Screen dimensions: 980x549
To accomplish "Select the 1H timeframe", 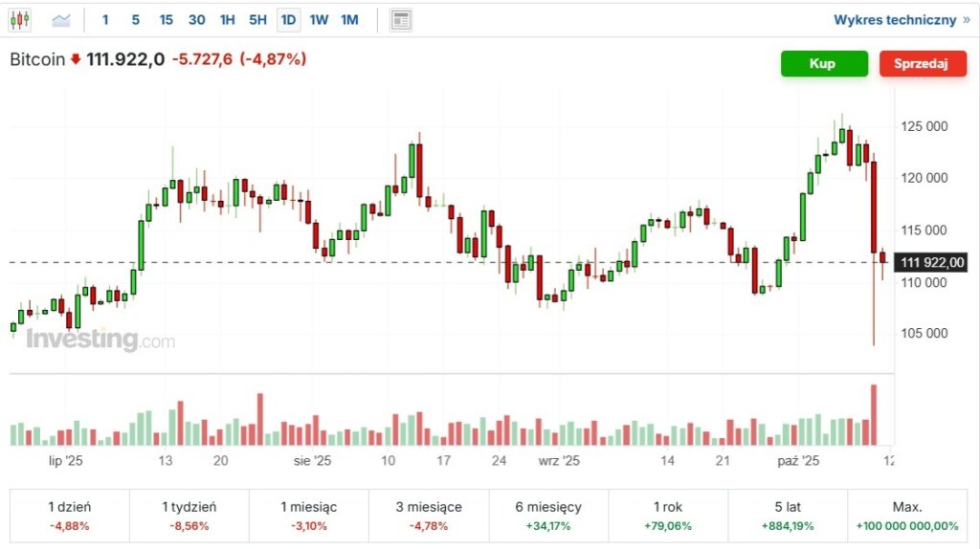I will 227,19.
